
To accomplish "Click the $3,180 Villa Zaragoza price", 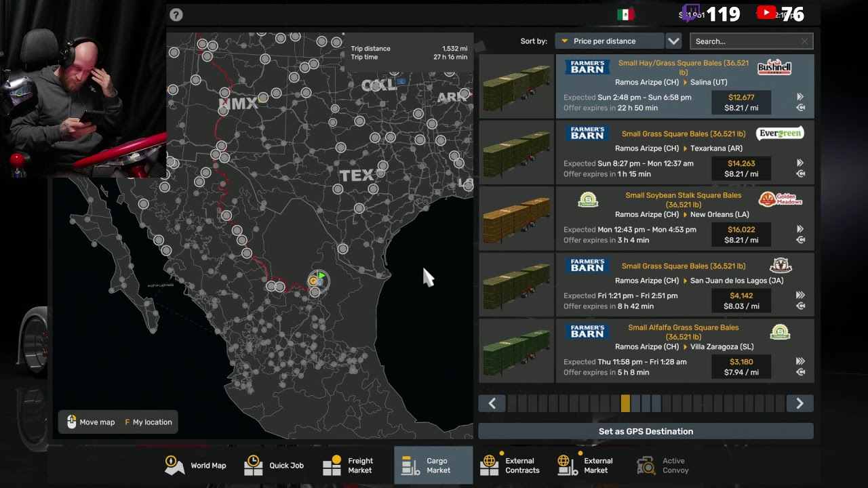I will 741,362.
